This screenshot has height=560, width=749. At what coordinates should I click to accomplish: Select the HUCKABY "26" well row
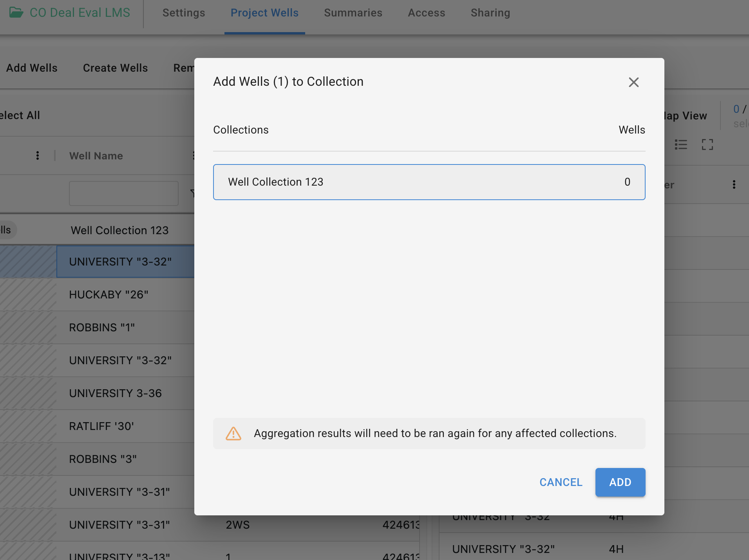[x=109, y=294]
